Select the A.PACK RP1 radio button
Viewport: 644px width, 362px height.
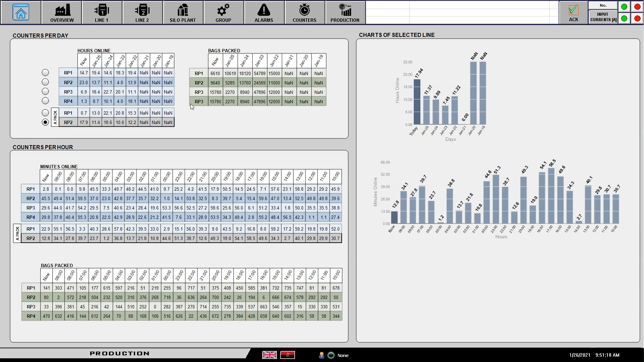click(45, 113)
